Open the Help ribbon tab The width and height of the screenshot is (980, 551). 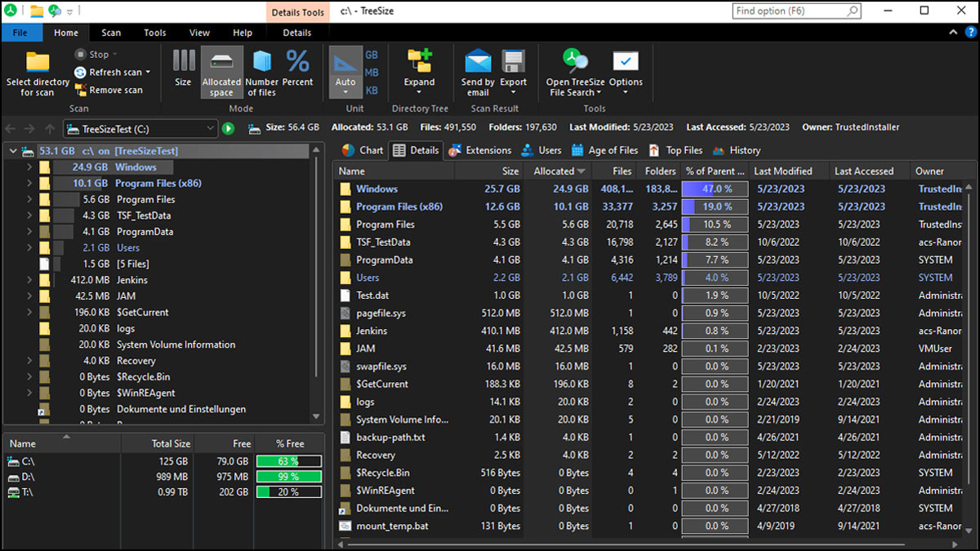[x=243, y=33]
